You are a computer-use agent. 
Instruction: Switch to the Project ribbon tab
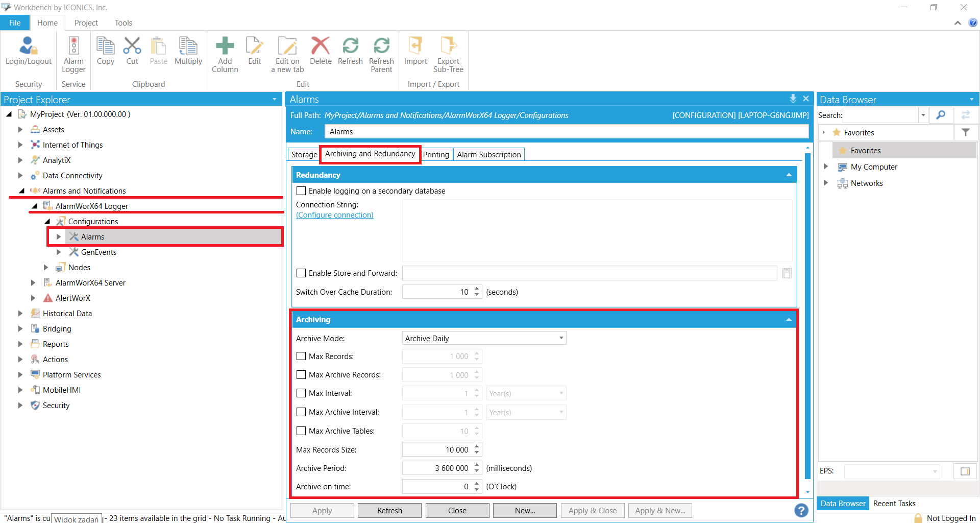[86, 22]
